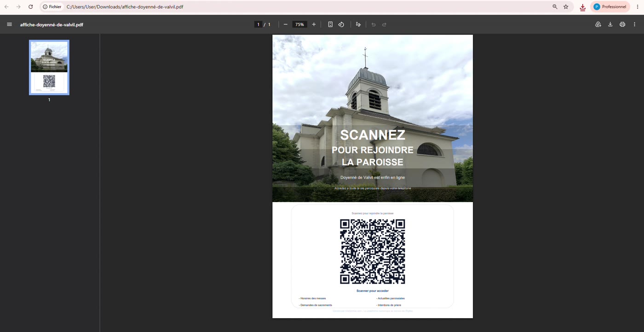
Task: Print the PDF document
Action: [622, 24]
